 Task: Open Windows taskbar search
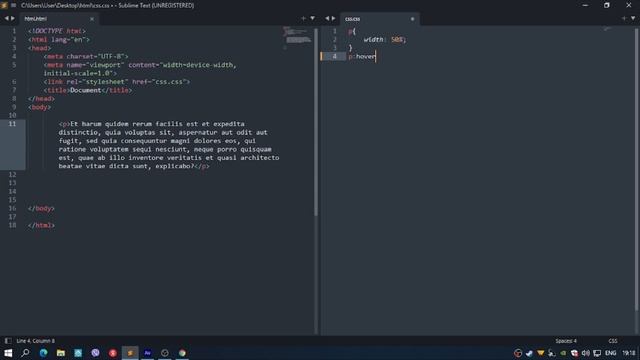point(25,353)
